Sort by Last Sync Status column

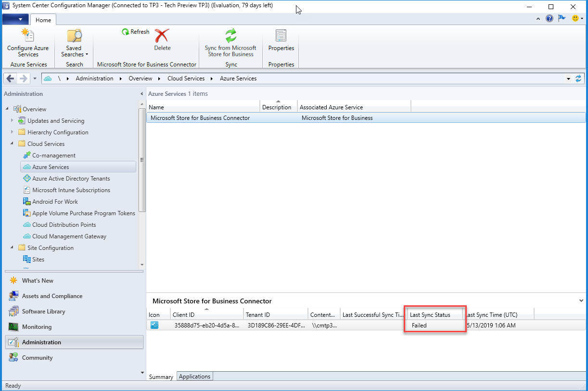435,315
